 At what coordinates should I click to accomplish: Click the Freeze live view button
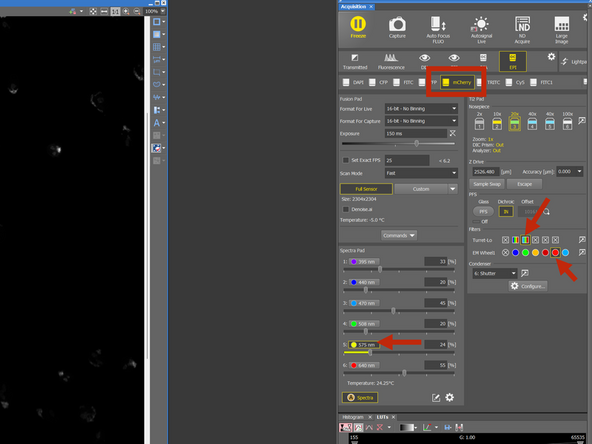tap(358, 27)
